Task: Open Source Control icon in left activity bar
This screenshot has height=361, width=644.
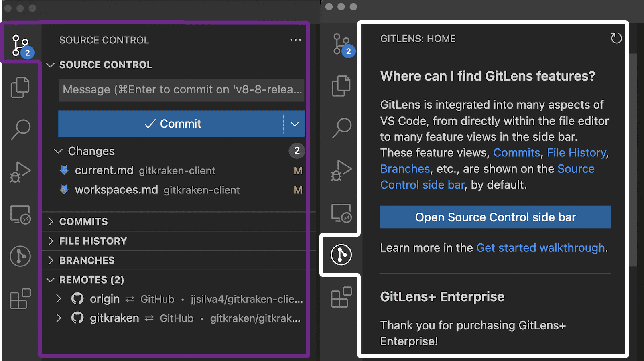Action: click(20, 45)
